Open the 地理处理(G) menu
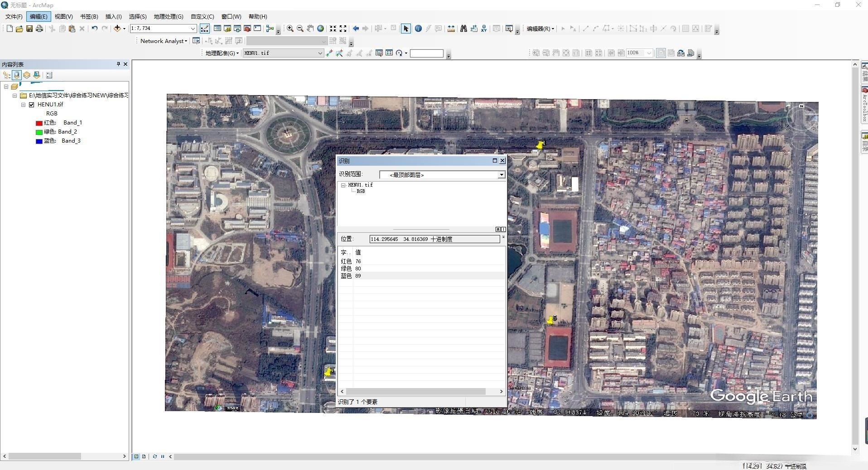Image resolution: width=868 pixels, height=470 pixels. coord(168,17)
